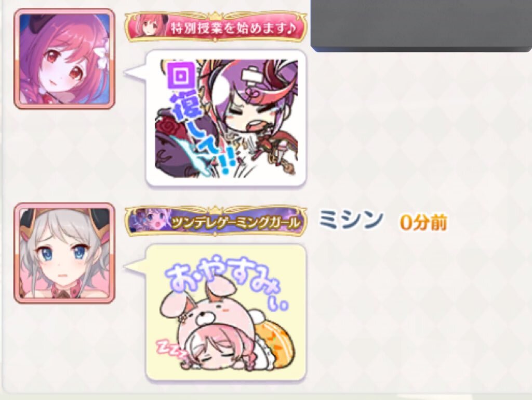532x400 pixels.
Task: Click the crown ornament above ツンデレゲーミングガール
Action: (215, 209)
